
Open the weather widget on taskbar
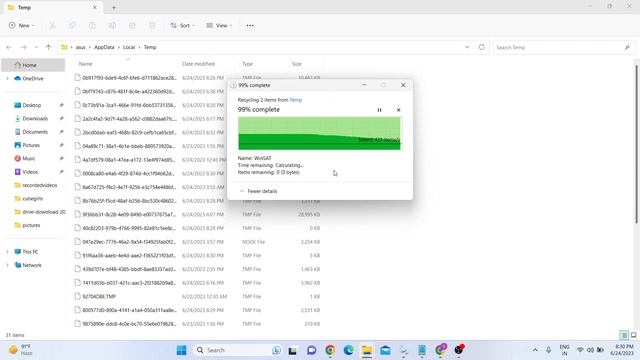[x=20, y=350]
